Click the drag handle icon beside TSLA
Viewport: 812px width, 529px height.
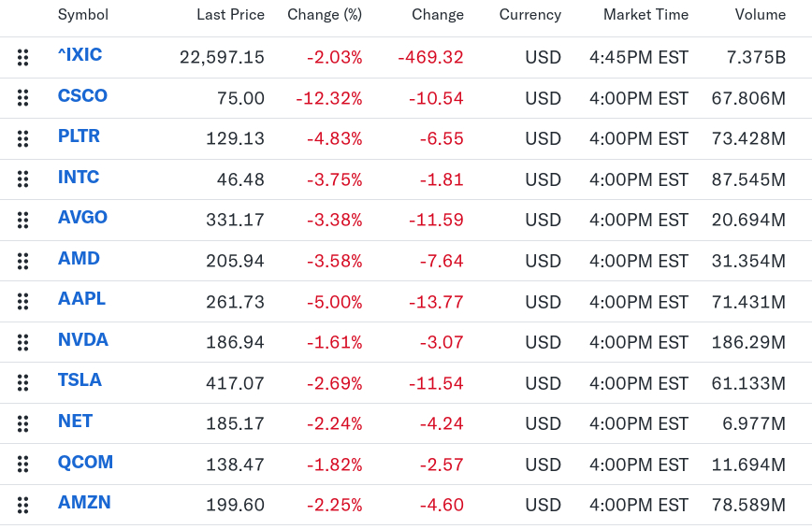[x=23, y=383]
